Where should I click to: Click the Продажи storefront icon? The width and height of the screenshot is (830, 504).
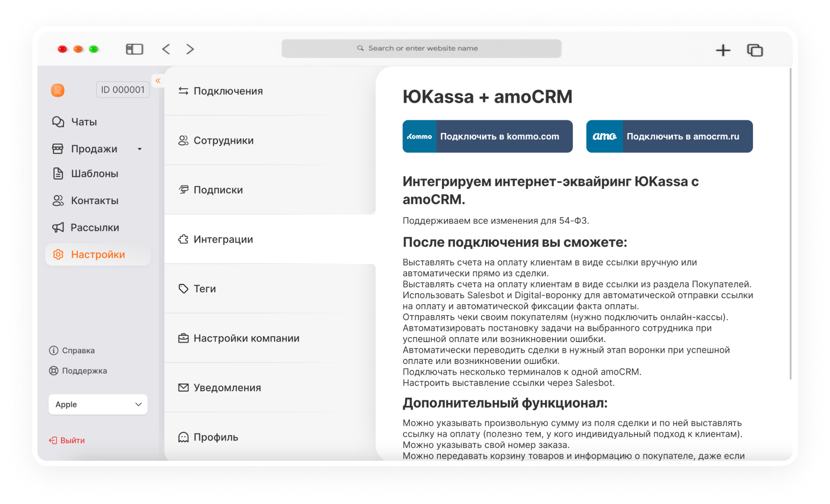tap(58, 149)
